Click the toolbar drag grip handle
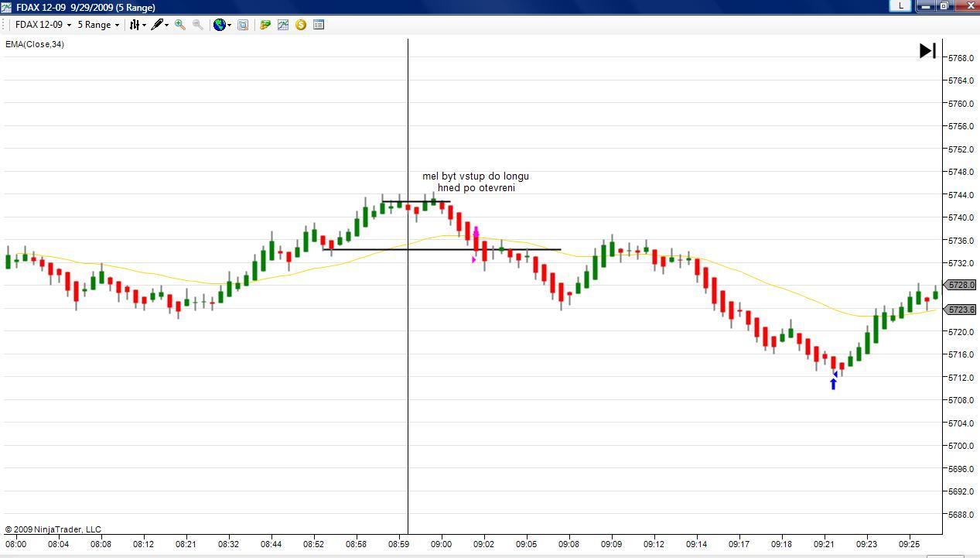The image size is (980, 558). pyautogui.click(x=5, y=25)
